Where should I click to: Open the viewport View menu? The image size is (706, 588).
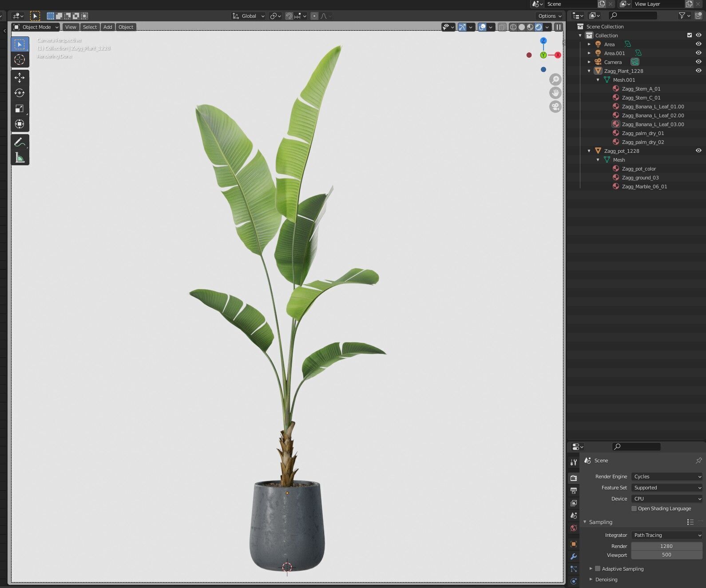tap(71, 27)
